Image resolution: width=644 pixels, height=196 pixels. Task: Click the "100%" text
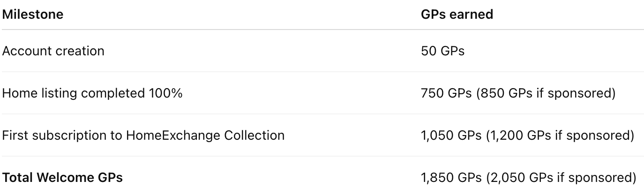tap(165, 93)
